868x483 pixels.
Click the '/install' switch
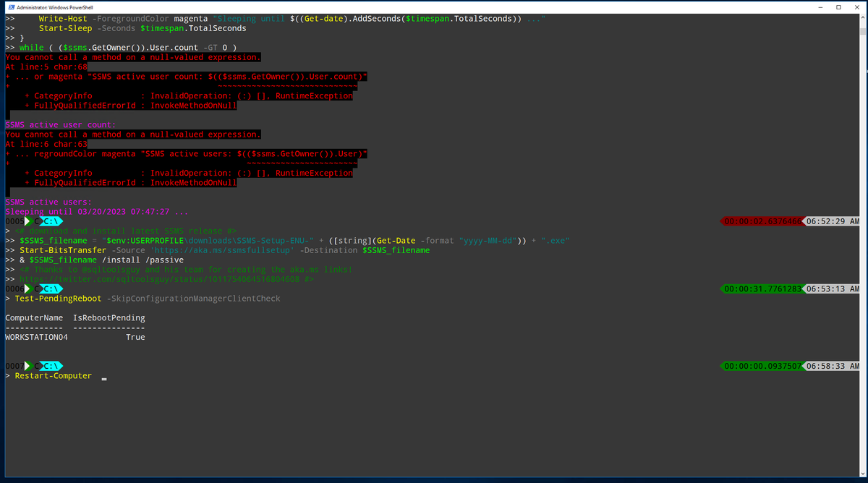point(121,260)
